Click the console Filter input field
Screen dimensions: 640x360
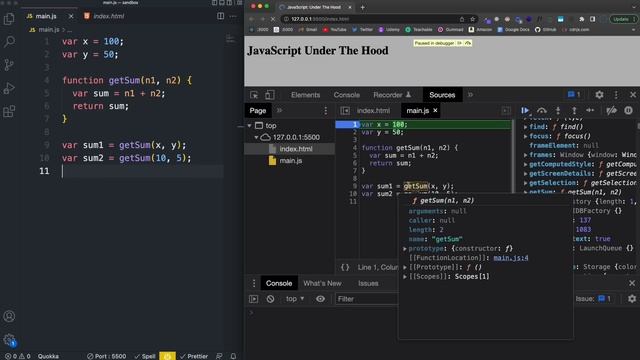click(x=366, y=299)
